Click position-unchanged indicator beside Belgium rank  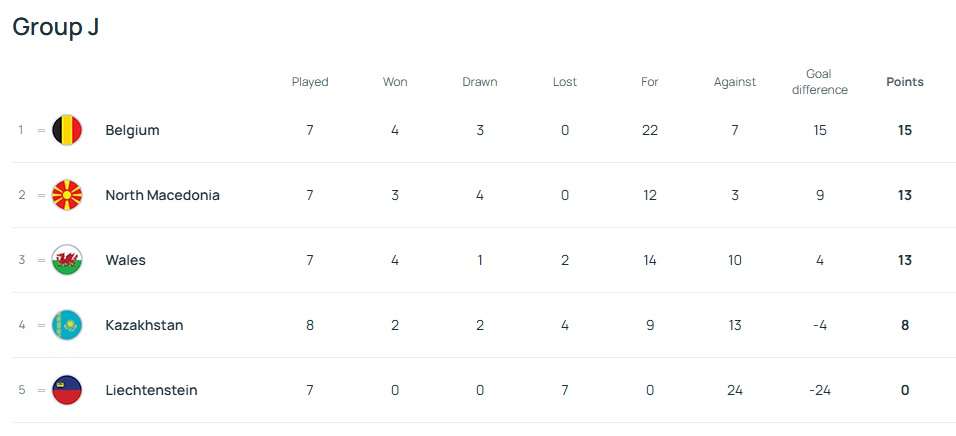(41, 130)
